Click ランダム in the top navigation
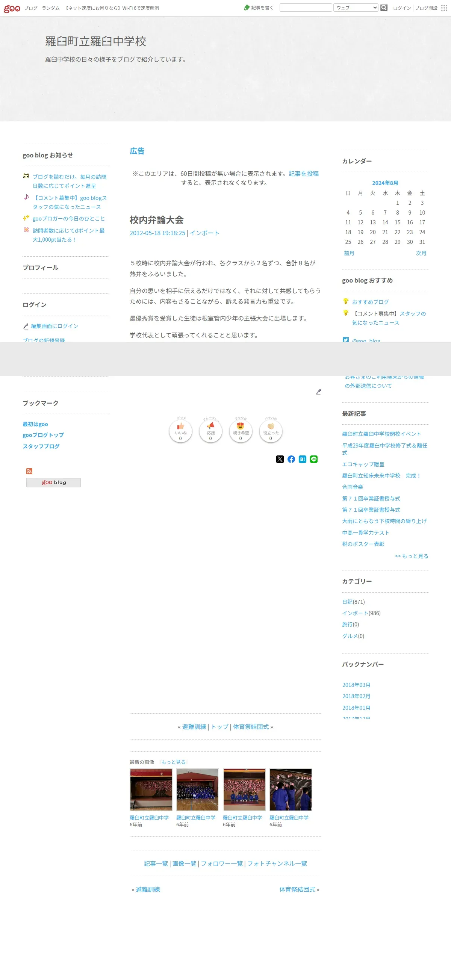Viewport: 451px width, 980px height. click(x=51, y=8)
